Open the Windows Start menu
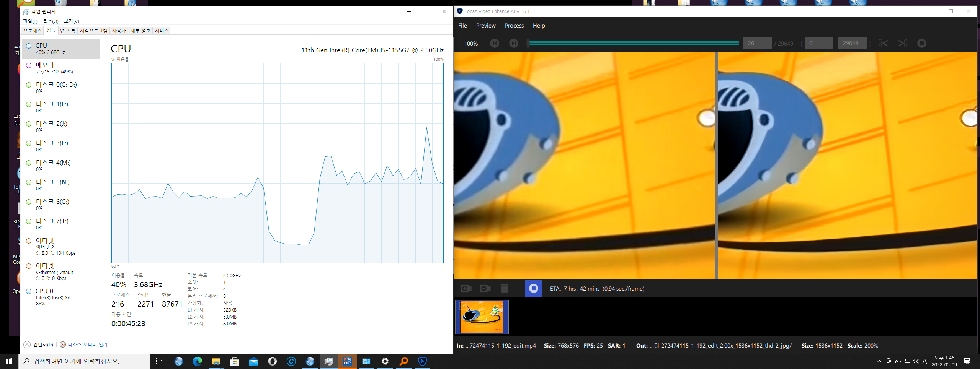This screenshot has height=369, width=980. [9, 361]
